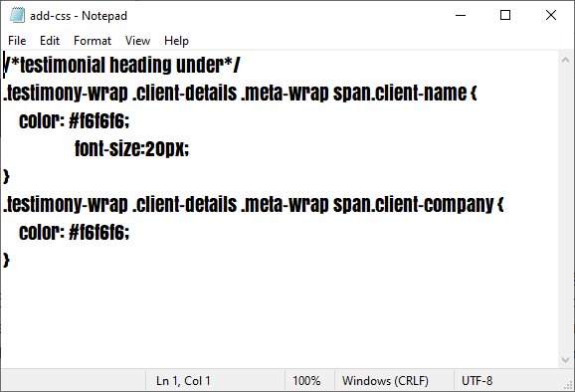Click the first color: #f6f6f6 line
The image size is (575, 392).
coord(74,120)
